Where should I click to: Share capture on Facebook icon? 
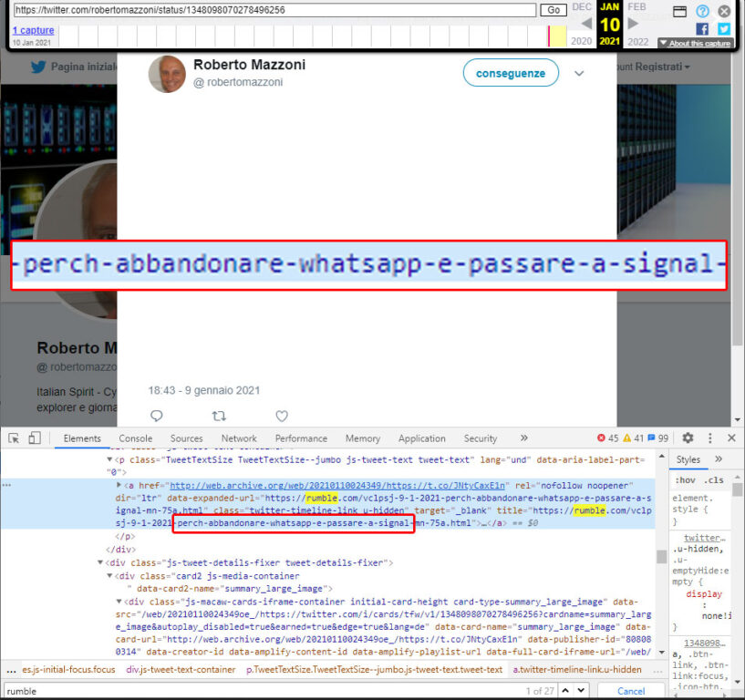[702, 29]
